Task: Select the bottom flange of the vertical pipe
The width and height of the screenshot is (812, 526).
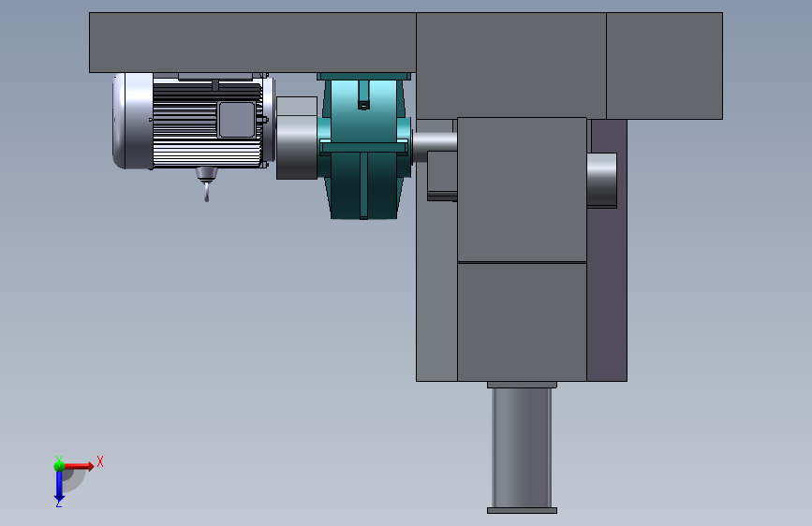Action: (522, 511)
